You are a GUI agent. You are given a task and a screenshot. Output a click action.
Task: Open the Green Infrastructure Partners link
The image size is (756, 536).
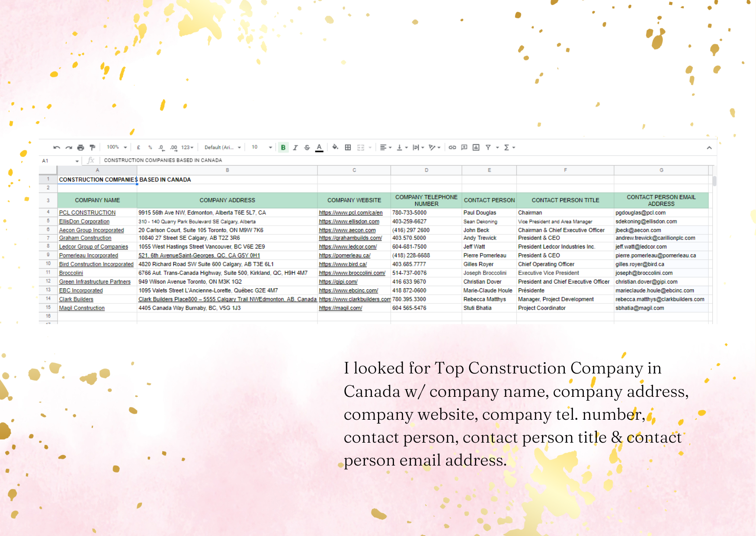pos(95,282)
